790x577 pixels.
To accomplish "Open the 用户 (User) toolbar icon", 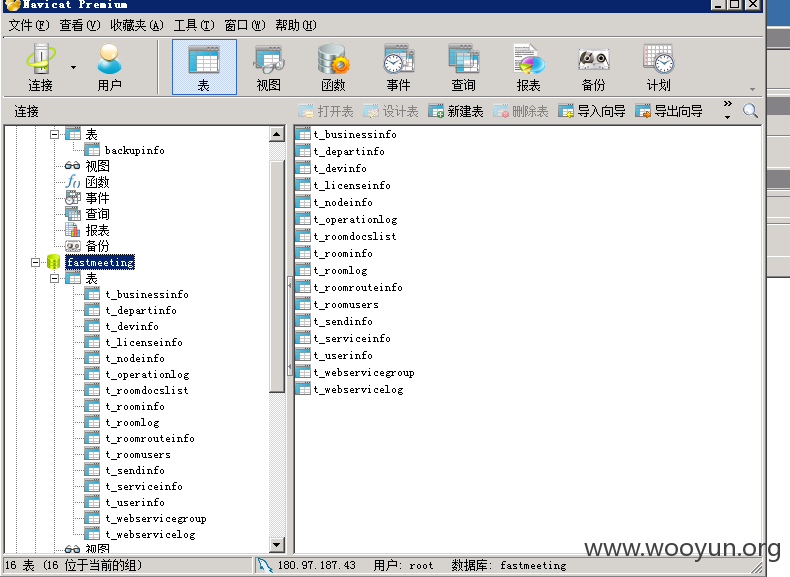I will coord(109,67).
